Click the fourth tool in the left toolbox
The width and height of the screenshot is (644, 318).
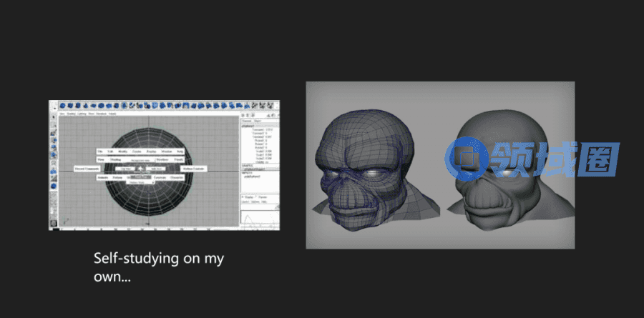[53, 140]
